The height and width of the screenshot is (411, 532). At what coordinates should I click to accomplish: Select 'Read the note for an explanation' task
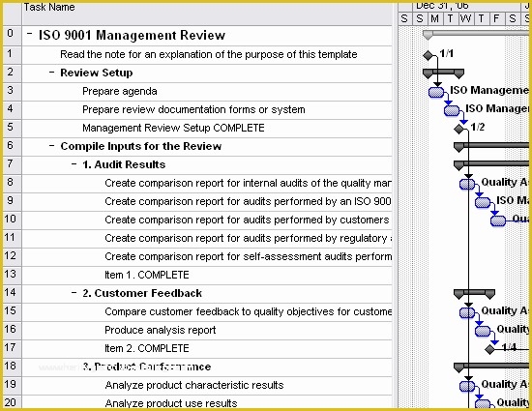208,54
